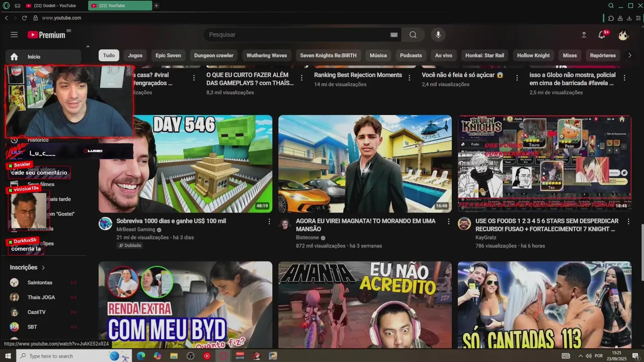Open the YouTube hamburger guide menu
Image resolution: width=644 pixels, height=362 pixels.
click(14, 35)
